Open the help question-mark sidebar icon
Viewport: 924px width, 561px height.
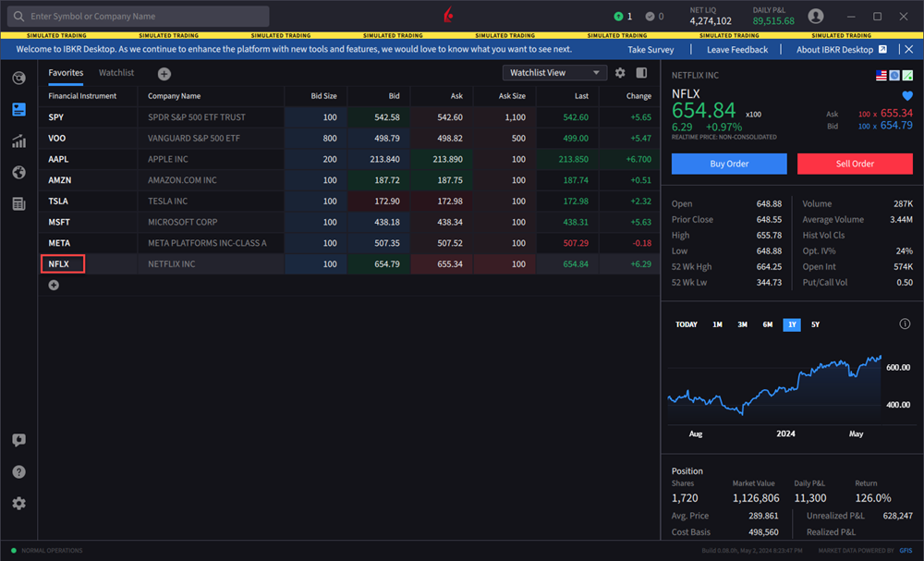pyautogui.click(x=18, y=471)
